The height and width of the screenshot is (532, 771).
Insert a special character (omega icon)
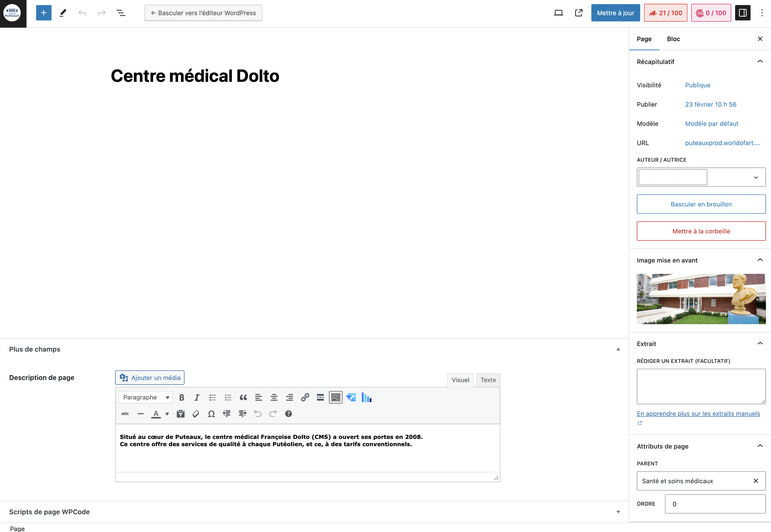(211, 414)
